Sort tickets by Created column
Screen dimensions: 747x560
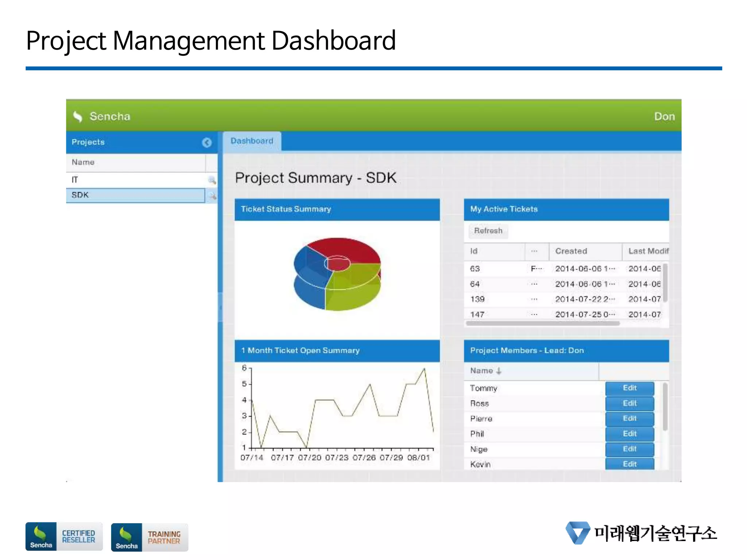point(585,251)
